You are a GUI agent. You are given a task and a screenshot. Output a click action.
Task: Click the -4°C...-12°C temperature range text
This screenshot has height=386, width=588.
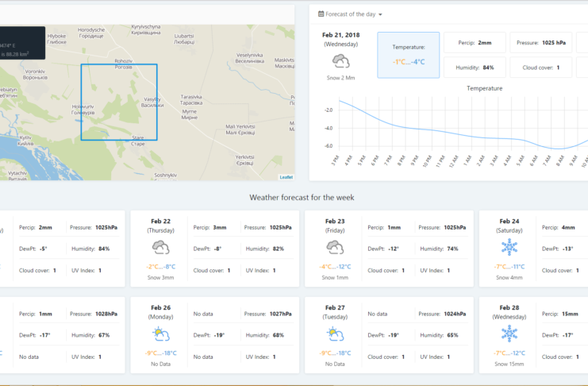tap(335, 267)
